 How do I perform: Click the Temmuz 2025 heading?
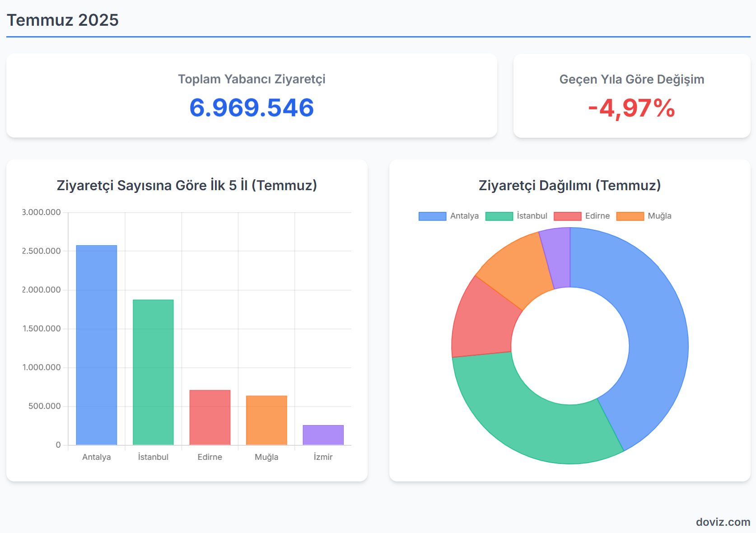click(63, 20)
